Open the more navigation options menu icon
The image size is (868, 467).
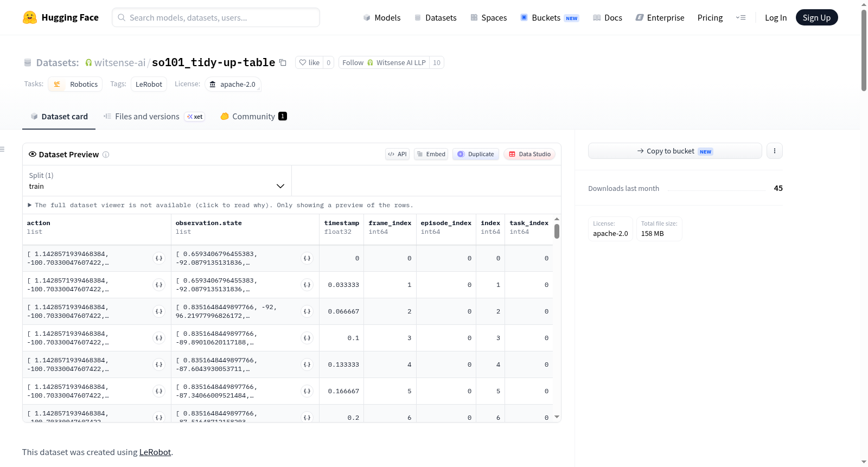coord(741,17)
